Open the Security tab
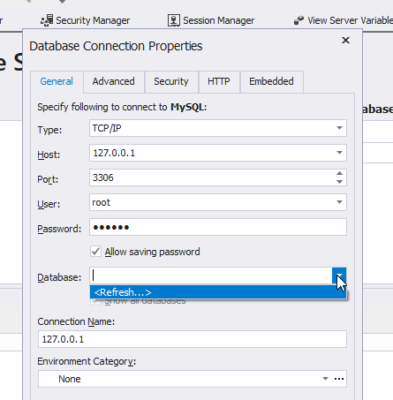Screen dimensions: 393x400 [171, 82]
